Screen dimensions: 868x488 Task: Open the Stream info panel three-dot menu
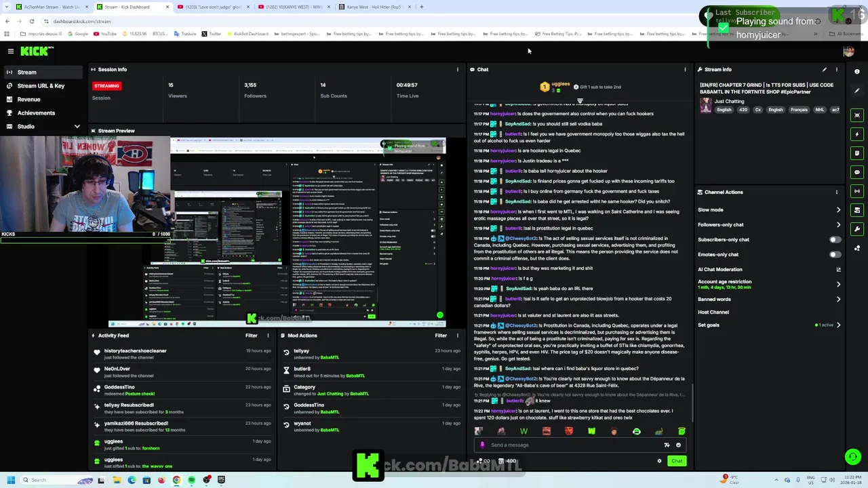(836, 69)
